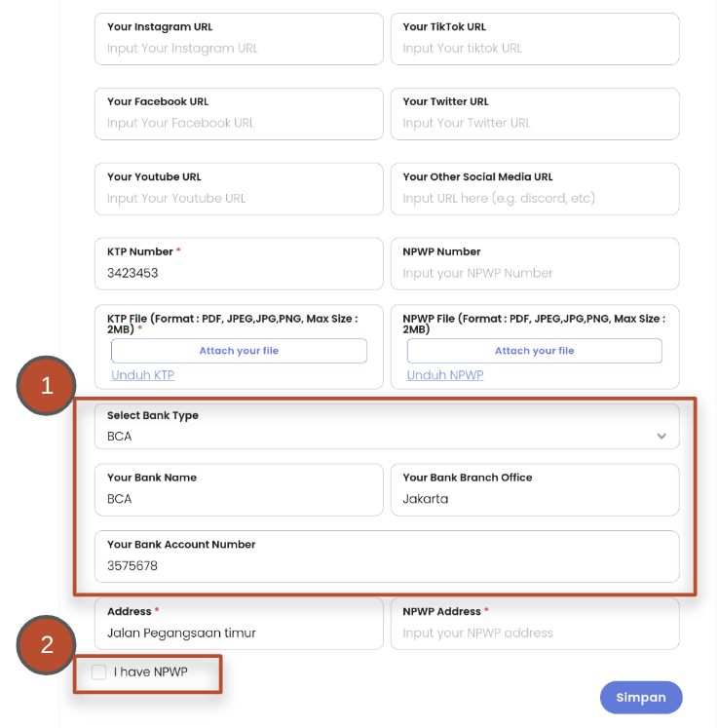
Task: Click into the TikTok URL field
Action: 535,49
